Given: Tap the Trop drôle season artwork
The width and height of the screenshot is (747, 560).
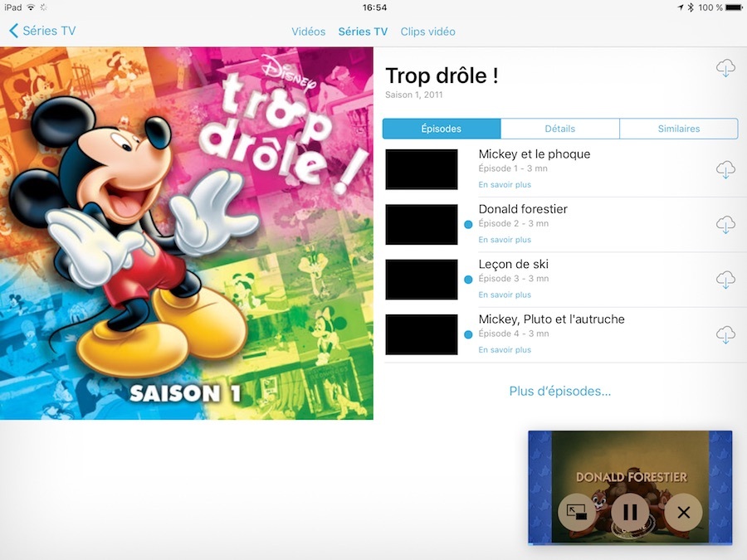Looking at the screenshot, I should tap(186, 233).
